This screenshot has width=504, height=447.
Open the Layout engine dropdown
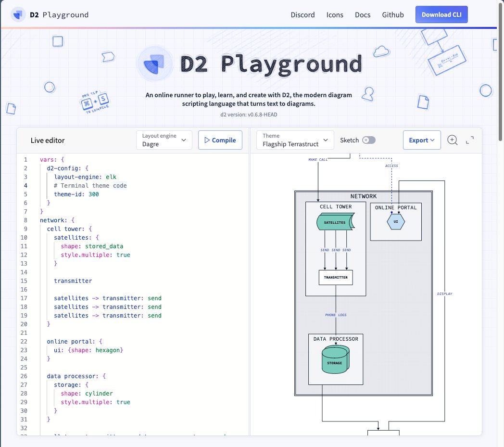tap(164, 140)
